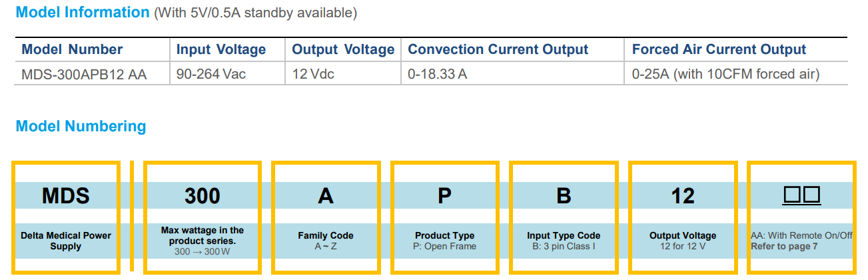The width and height of the screenshot is (868, 280).
Task: Select the Convection Current Output header
Action: point(498,49)
